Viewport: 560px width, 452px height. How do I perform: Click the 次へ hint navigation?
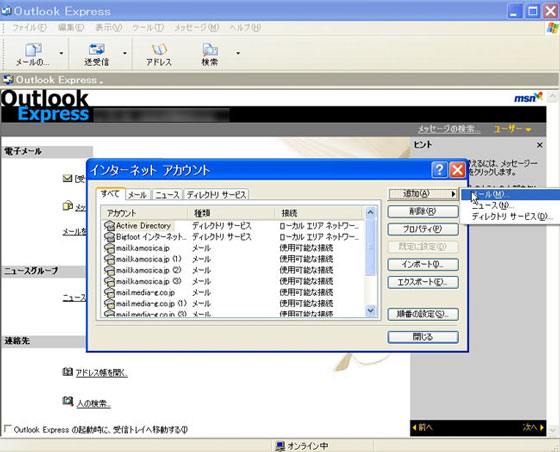[x=533, y=427]
